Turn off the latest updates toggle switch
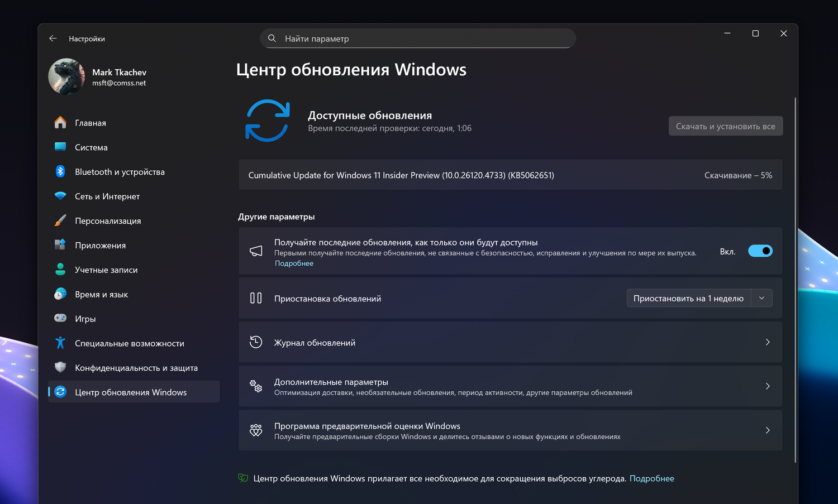 click(760, 251)
